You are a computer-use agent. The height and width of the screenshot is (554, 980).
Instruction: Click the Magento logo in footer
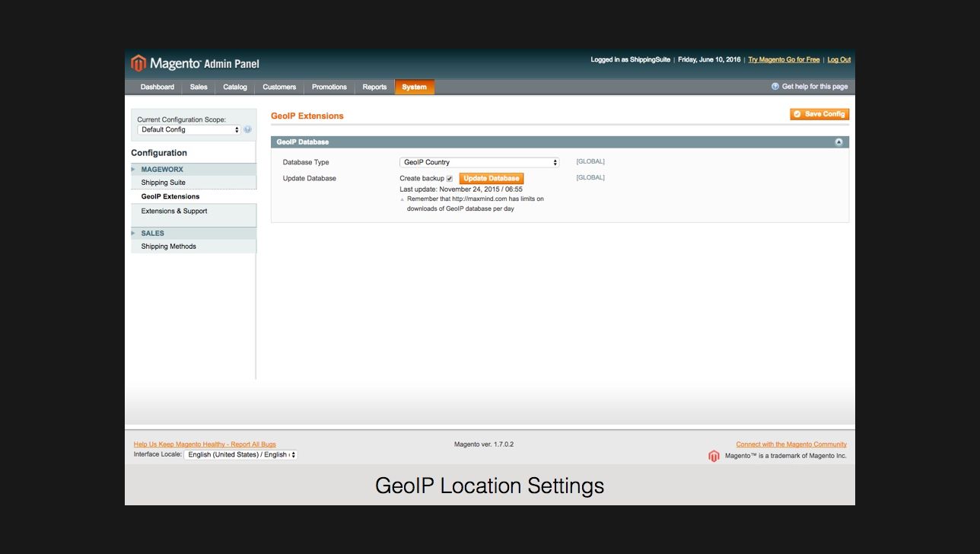(714, 456)
